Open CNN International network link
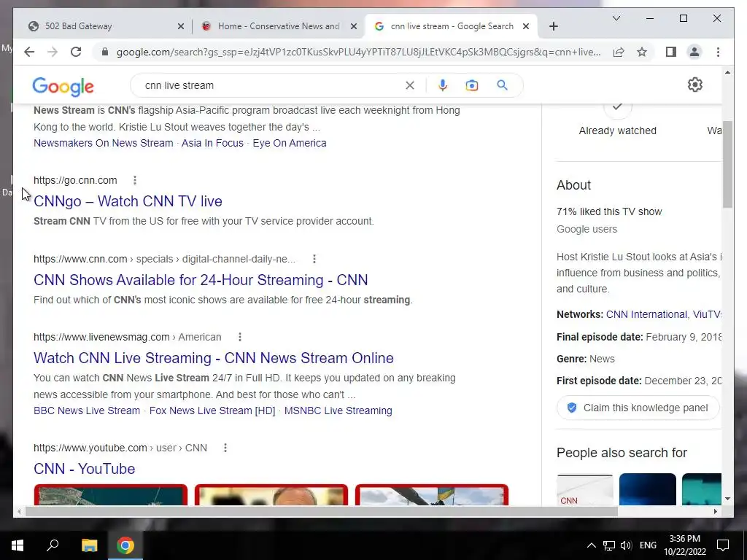This screenshot has height=560, width=747. tap(646, 314)
